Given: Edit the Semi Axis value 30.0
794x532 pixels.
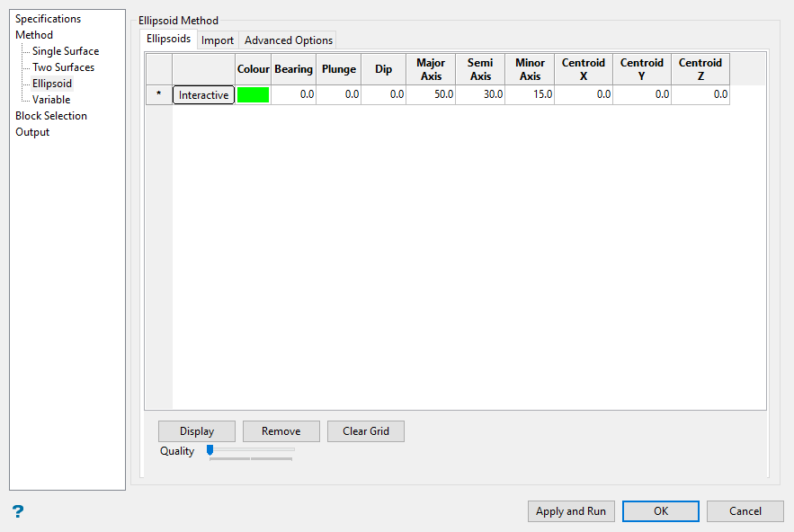Looking at the screenshot, I should [x=480, y=94].
